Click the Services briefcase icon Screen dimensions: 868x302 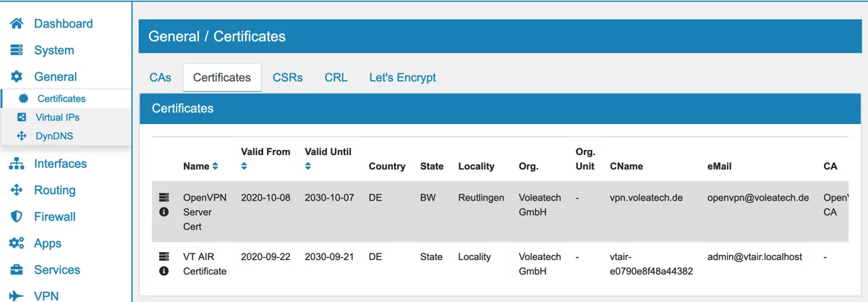pyautogui.click(x=16, y=270)
